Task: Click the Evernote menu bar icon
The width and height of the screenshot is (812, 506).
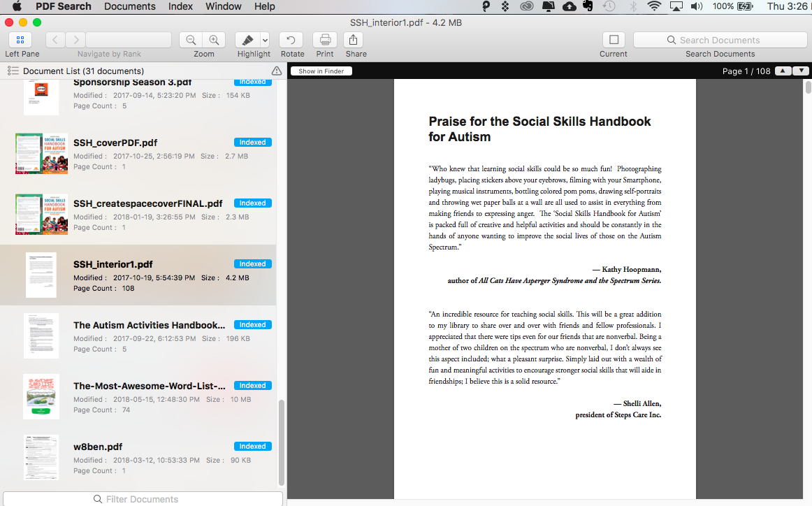Action: coord(588,6)
